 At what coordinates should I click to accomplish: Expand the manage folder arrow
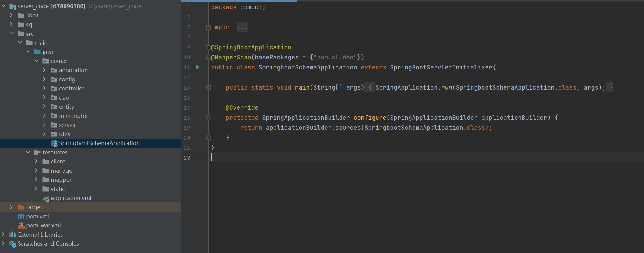tap(36, 170)
